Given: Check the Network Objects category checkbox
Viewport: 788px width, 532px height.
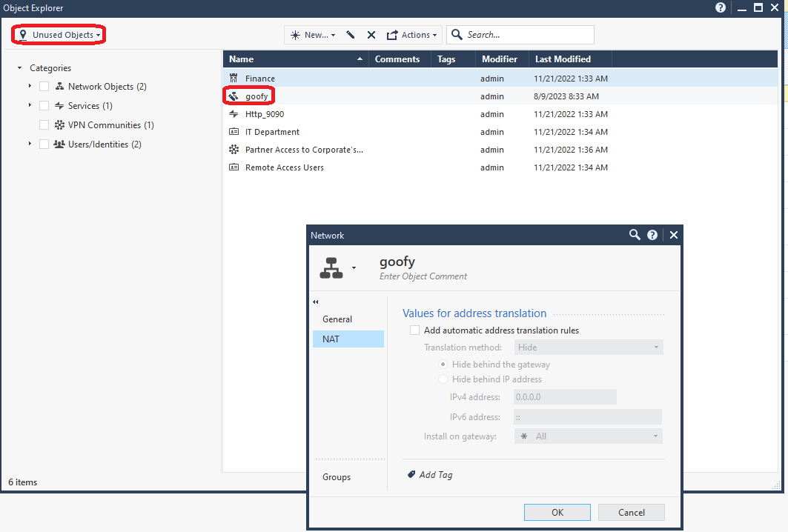Looking at the screenshot, I should [44, 87].
